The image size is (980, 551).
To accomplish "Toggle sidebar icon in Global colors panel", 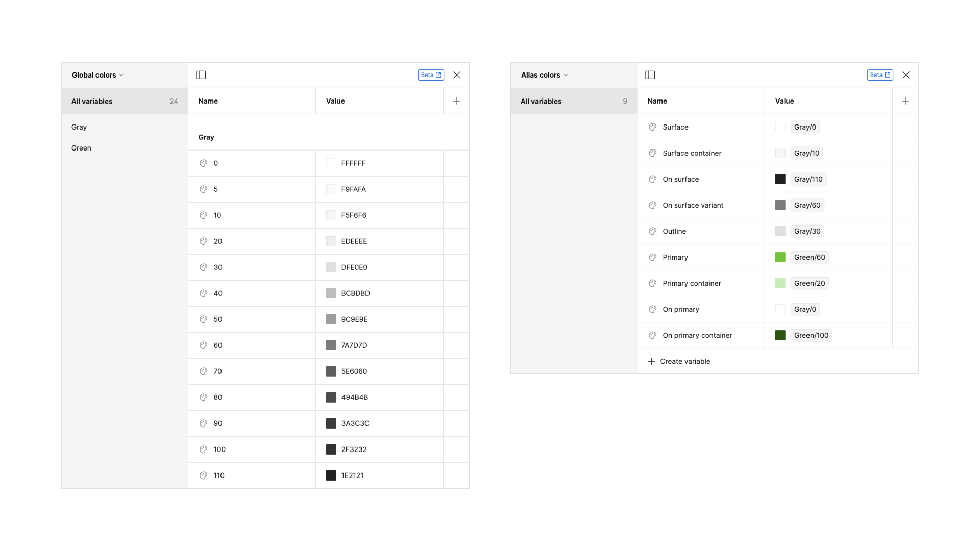I will pos(201,75).
